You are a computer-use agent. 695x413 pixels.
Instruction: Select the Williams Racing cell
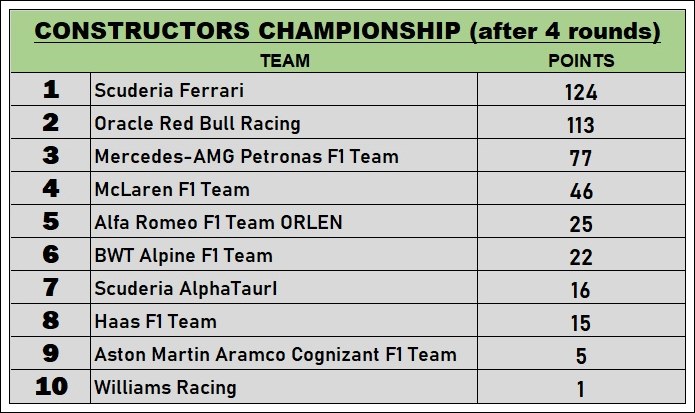[165, 387]
